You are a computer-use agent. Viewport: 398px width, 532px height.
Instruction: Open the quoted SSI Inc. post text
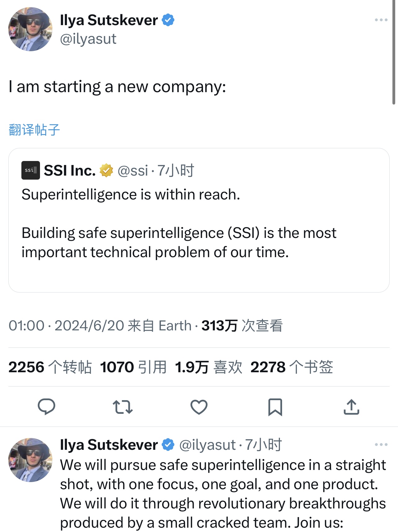179,233
